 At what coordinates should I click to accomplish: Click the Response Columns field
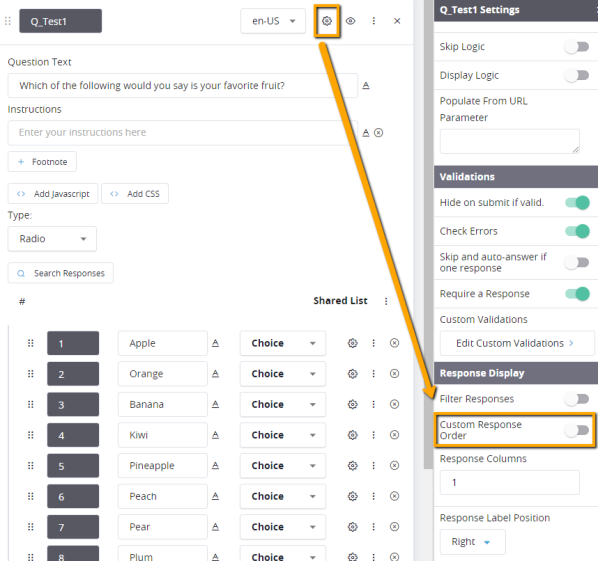coord(510,482)
